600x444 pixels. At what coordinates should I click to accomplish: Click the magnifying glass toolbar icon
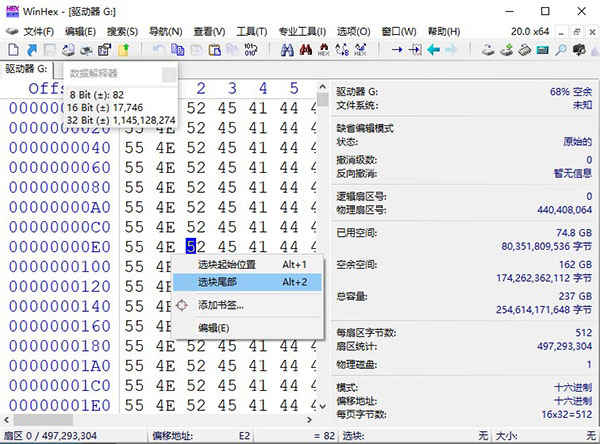coord(561,50)
